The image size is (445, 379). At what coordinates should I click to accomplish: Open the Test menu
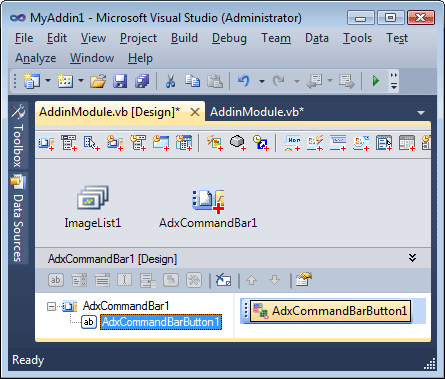click(397, 38)
